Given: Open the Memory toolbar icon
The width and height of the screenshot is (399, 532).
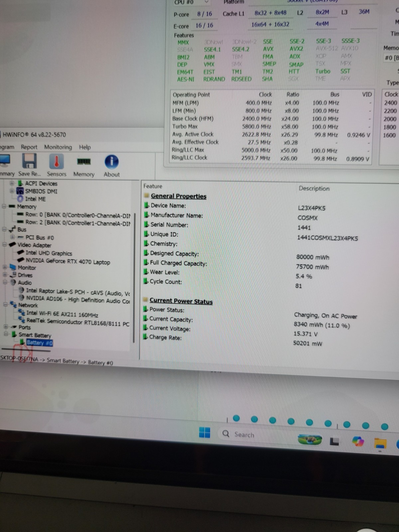Looking at the screenshot, I should [x=84, y=162].
